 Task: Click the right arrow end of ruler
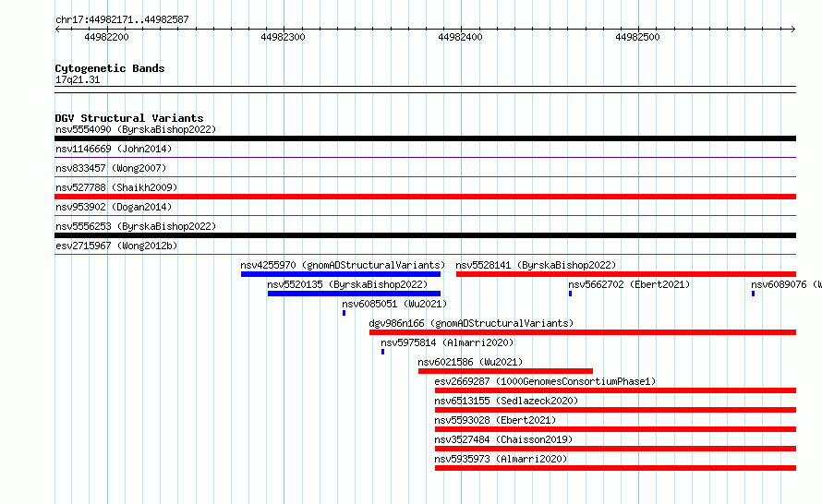(793, 30)
